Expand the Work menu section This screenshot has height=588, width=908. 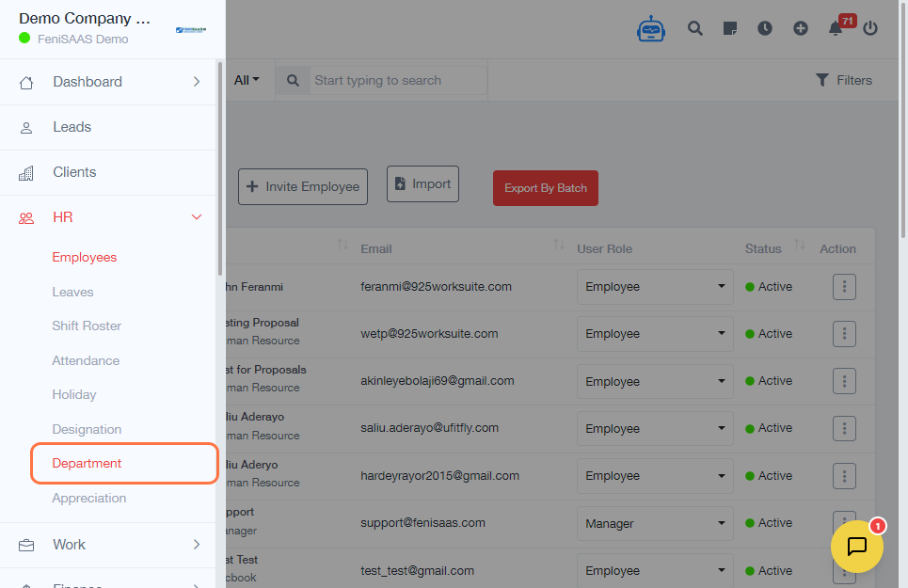click(197, 545)
